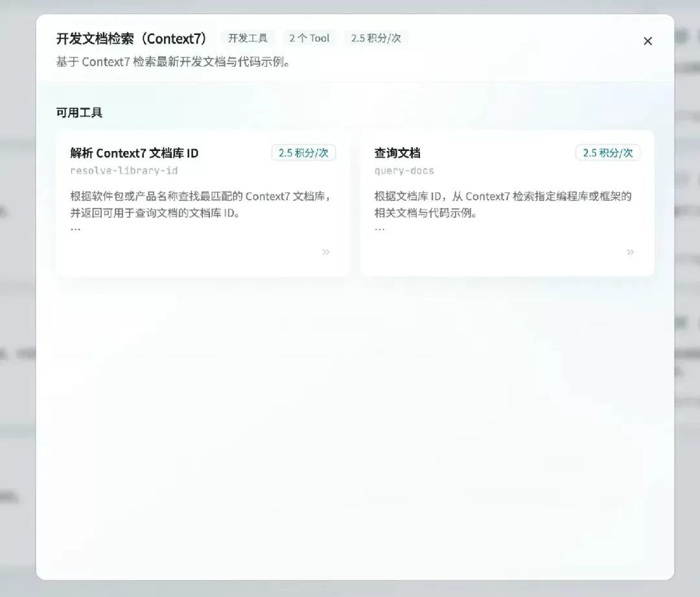Open the 解析 Context7 文档库 ID tool title
The image size is (700, 597).
pyautogui.click(x=134, y=153)
